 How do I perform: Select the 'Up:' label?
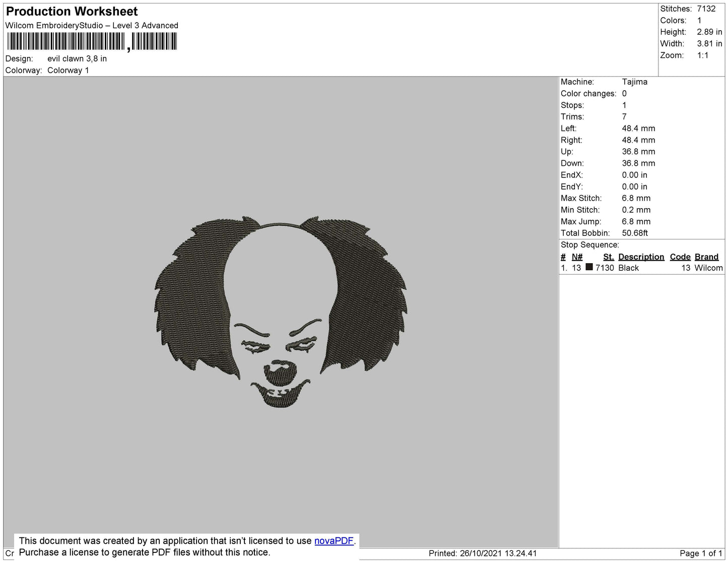[x=567, y=151]
